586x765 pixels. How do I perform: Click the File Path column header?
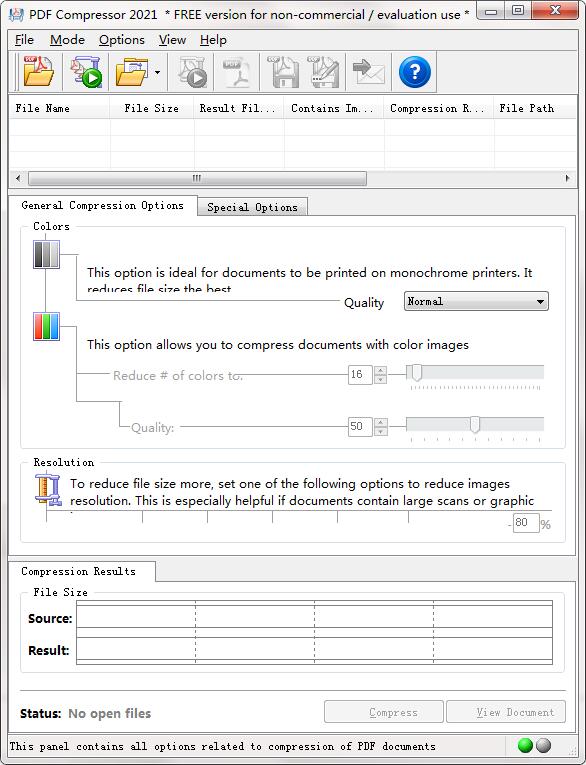click(535, 108)
